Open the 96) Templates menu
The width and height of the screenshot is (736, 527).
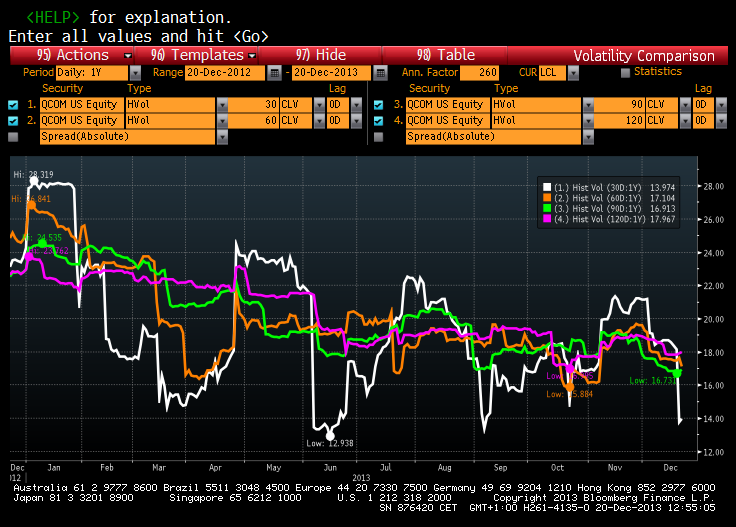point(196,55)
